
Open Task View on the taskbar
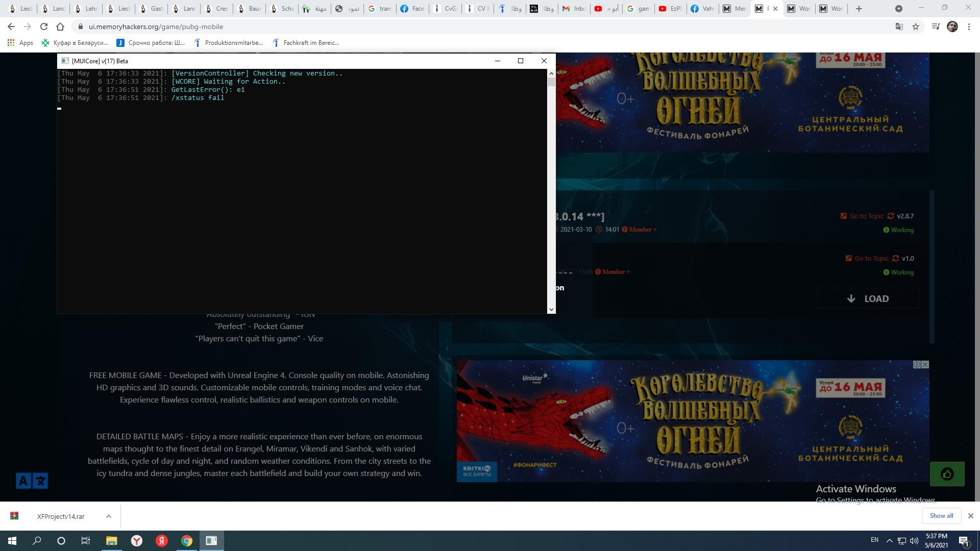[x=86, y=541]
